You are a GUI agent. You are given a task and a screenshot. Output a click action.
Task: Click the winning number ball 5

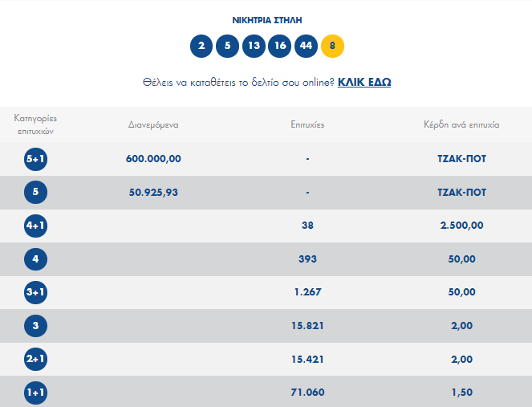point(227,46)
